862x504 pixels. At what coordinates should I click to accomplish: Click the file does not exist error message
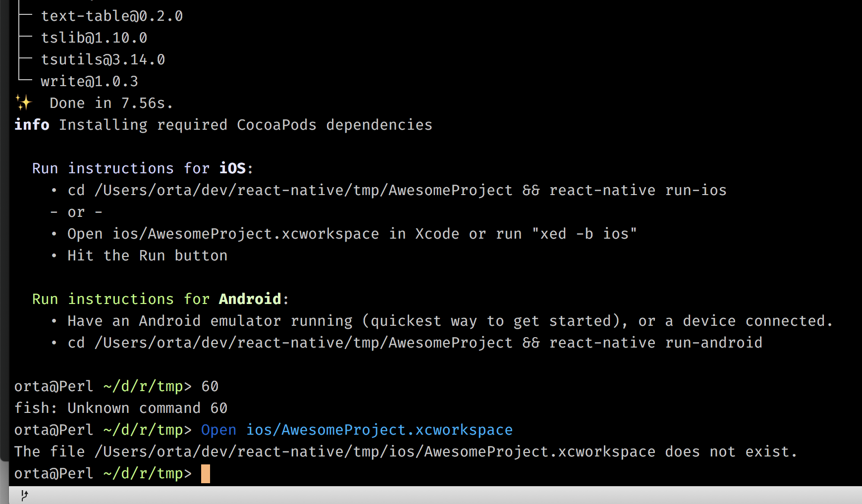tap(405, 451)
